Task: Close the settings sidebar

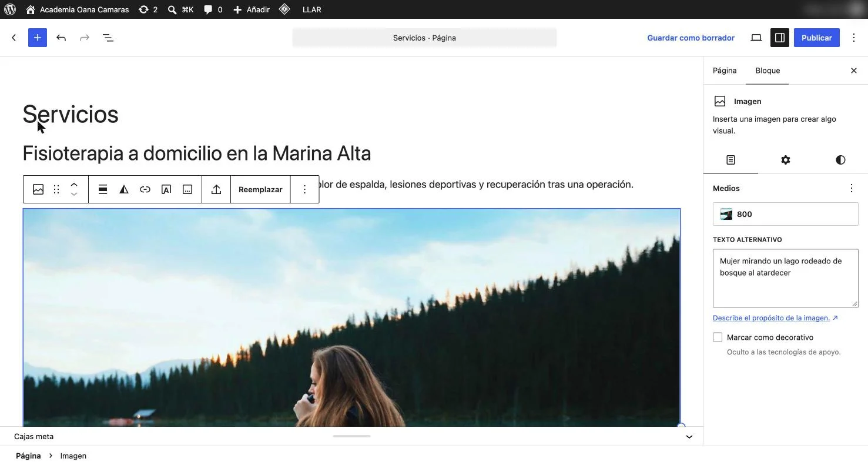Action: click(854, 71)
